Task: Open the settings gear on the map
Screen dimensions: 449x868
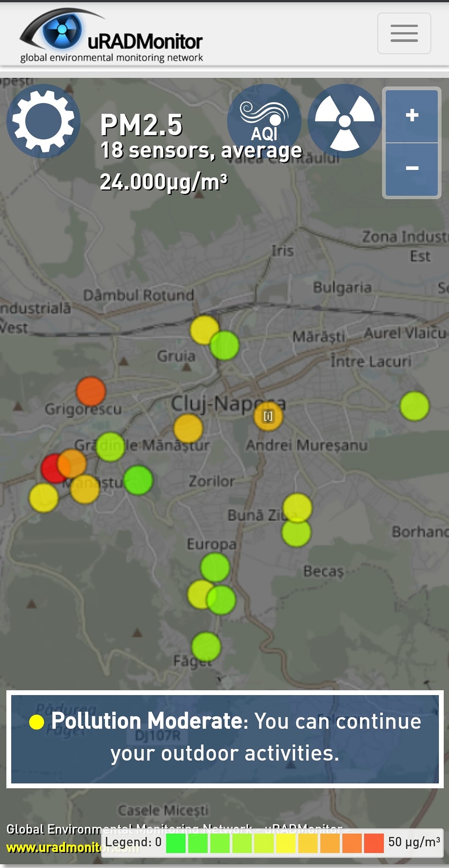Action: (43, 121)
